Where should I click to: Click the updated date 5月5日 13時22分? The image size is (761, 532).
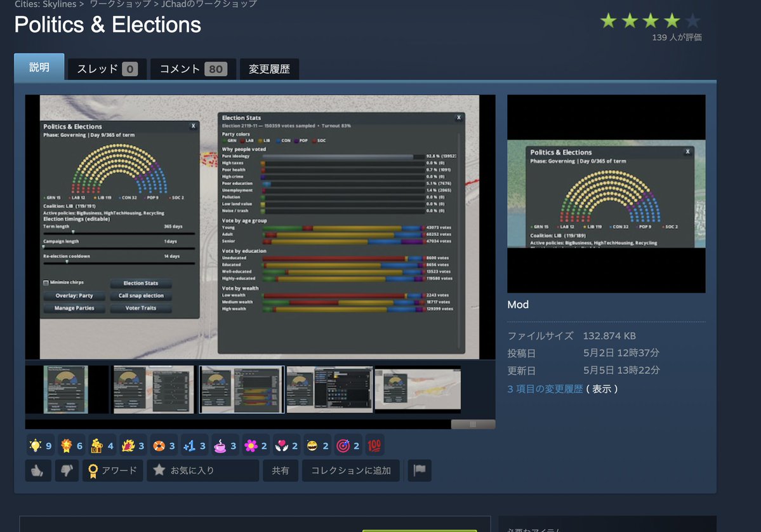coord(621,370)
